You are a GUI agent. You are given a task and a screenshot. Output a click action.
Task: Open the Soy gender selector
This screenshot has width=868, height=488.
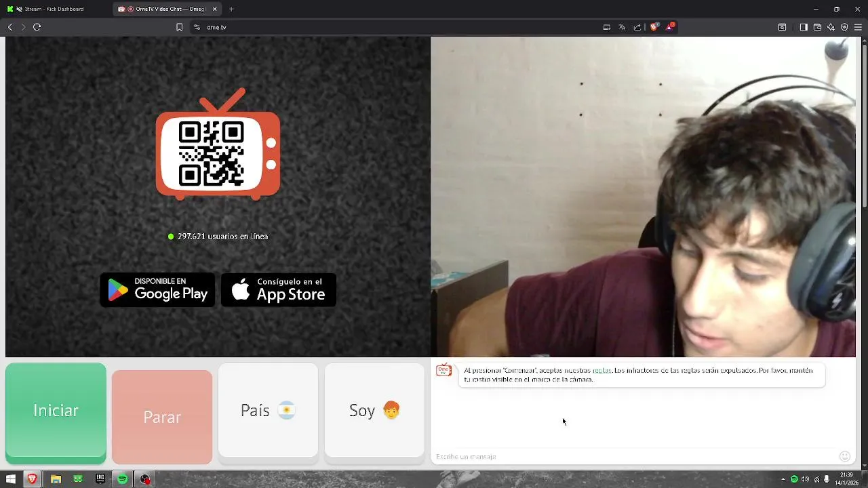pyautogui.click(x=374, y=411)
